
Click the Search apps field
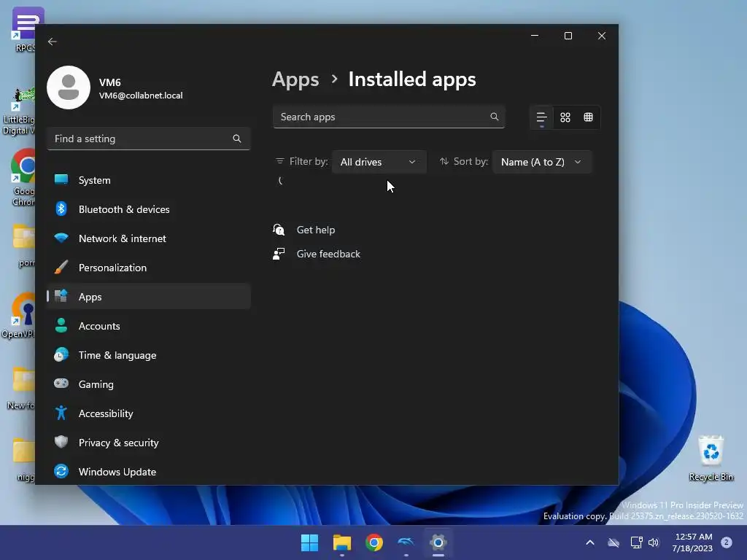point(389,117)
